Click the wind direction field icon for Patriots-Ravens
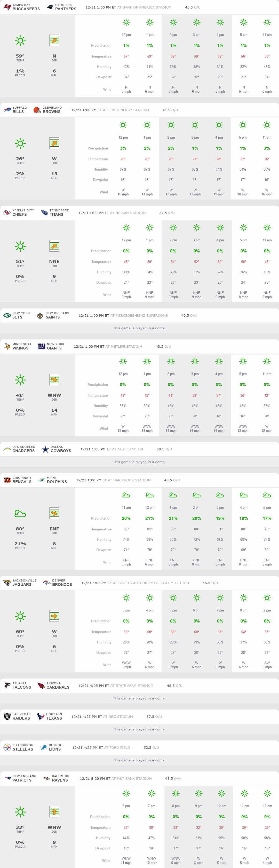The image size is (279, 868). [54, 812]
